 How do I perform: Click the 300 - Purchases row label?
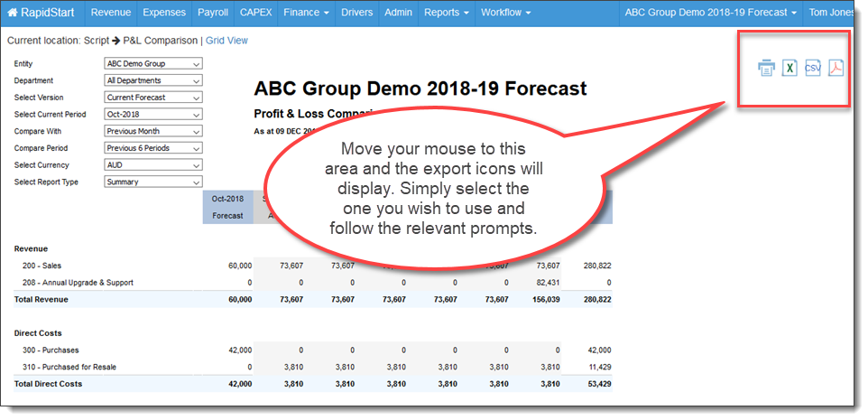pyautogui.click(x=51, y=350)
